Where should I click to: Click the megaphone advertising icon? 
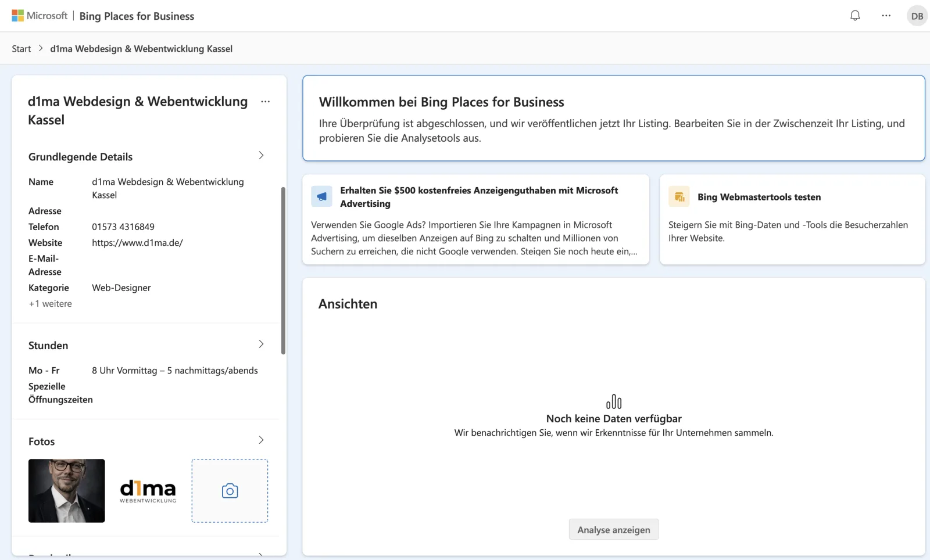pyautogui.click(x=321, y=196)
